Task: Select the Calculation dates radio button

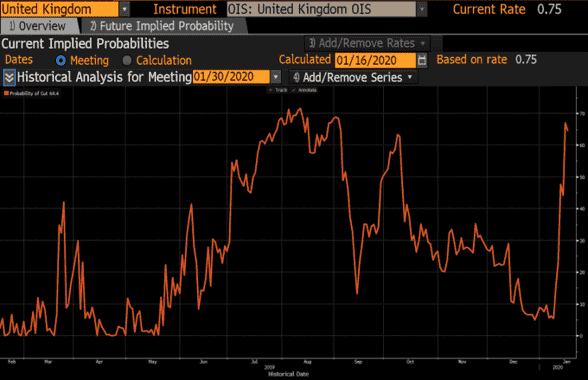Action: coord(127,60)
